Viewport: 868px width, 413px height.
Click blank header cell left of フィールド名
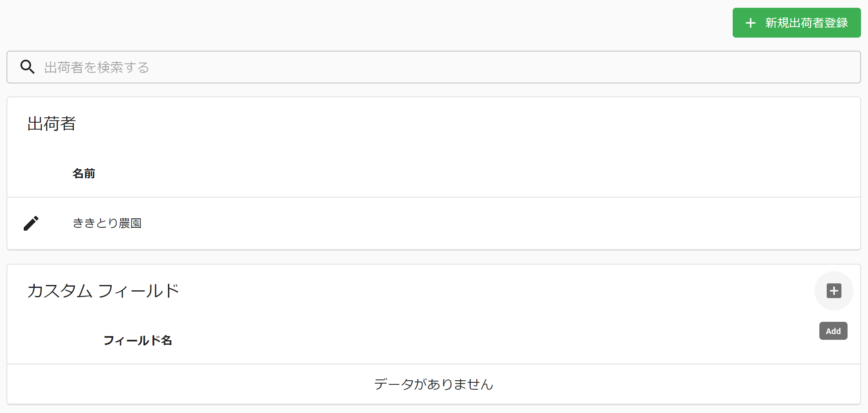click(53, 341)
